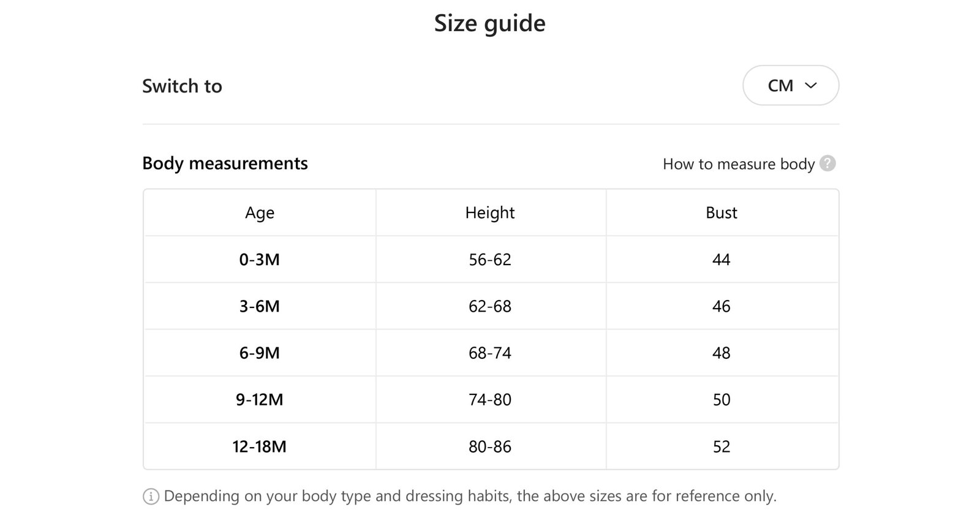Select the Bust column header
This screenshot has width=980, height=515.
722,212
